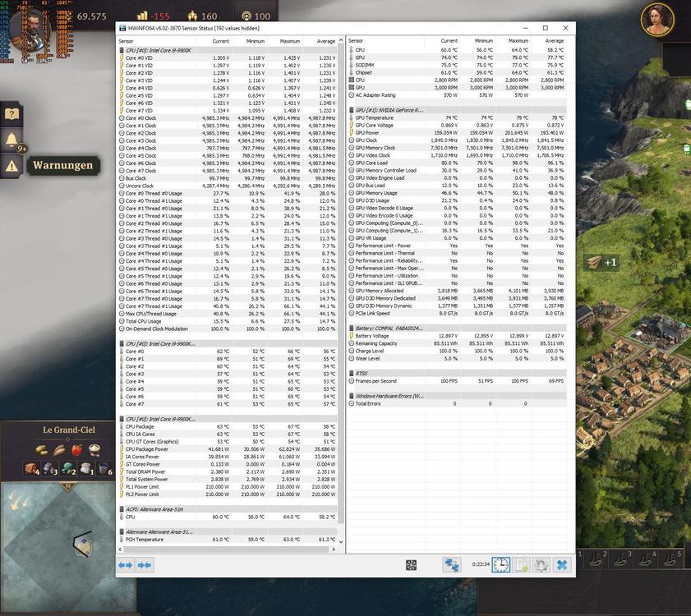Click the Warnungen warning triangle icon
This screenshot has height=616, width=691.
(12, 165)
